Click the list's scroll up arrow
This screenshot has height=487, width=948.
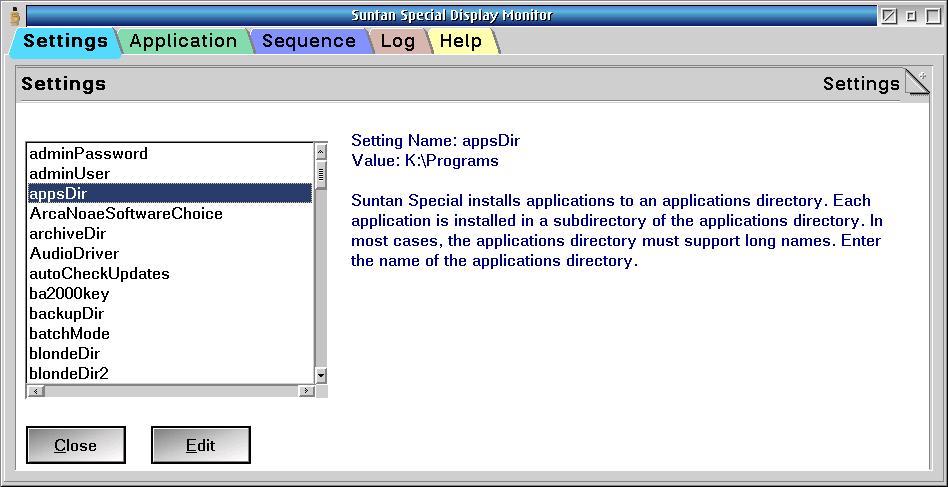pyautogui.click(x=321, y=152)
